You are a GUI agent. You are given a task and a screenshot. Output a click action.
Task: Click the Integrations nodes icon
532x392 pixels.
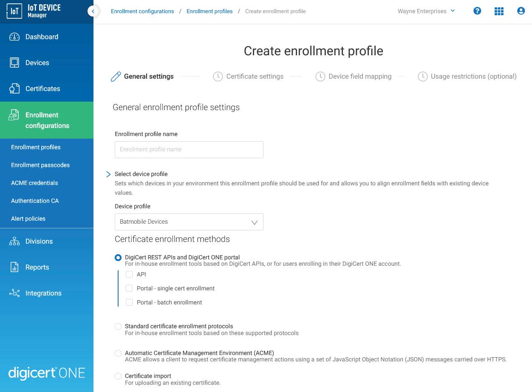pos(14,293)
